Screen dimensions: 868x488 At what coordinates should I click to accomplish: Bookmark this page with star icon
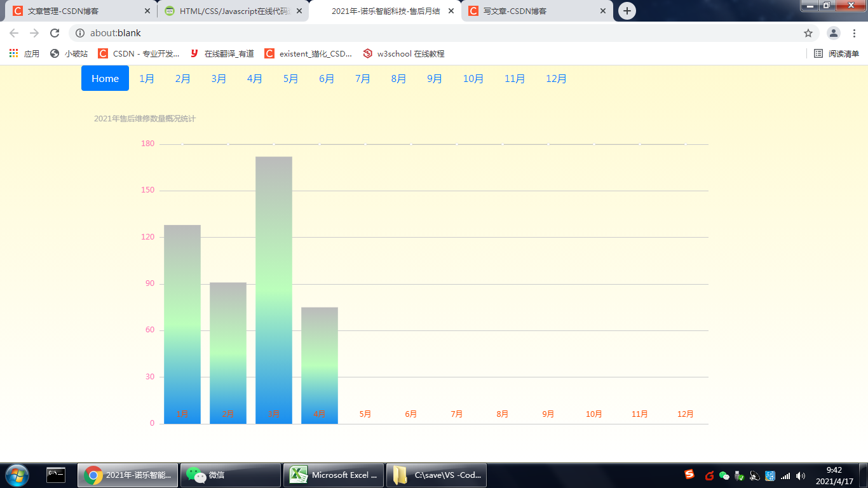click(808, 33)
